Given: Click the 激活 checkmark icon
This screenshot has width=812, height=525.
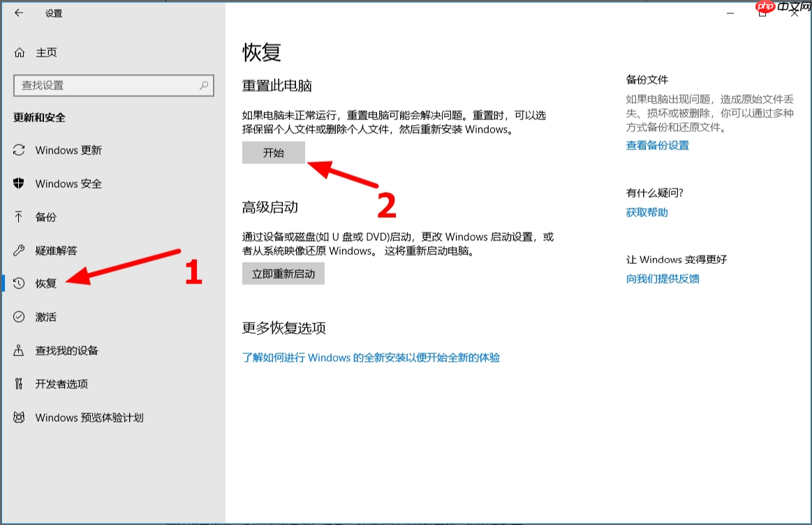Looking at the screenshot, I should [x=20, y=317].
